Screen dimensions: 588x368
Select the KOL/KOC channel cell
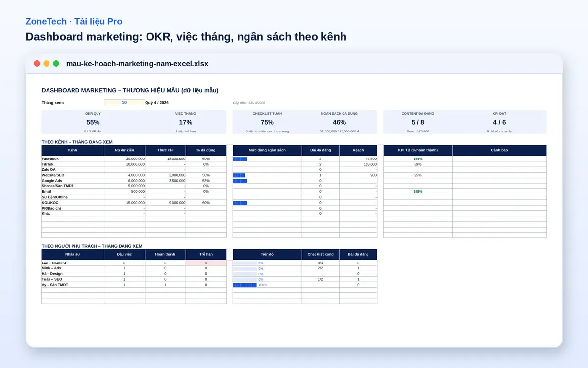click(73, 203)
